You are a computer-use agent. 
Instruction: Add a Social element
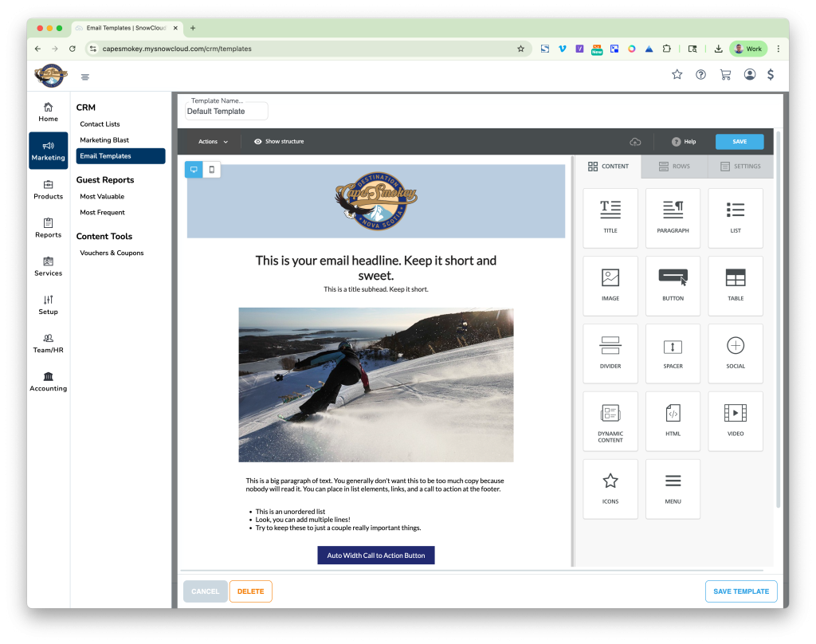[x=735, y=353]
